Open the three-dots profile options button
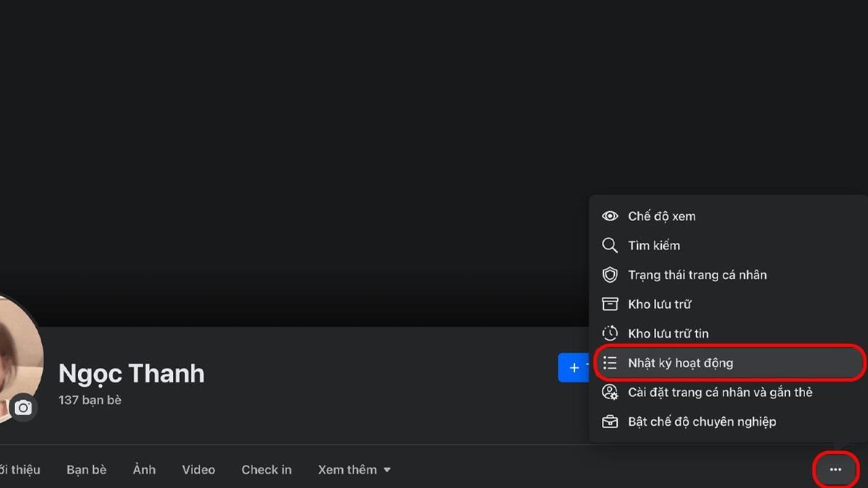Screen dimensions: 868x488 point(835,470)
